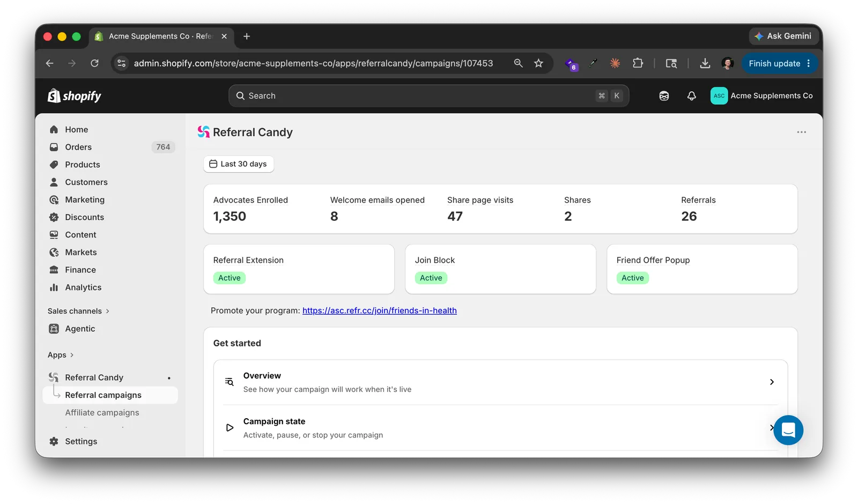Go to Markets in the sidebar
This screenshot has height=504, width=858.
point(81,252)
